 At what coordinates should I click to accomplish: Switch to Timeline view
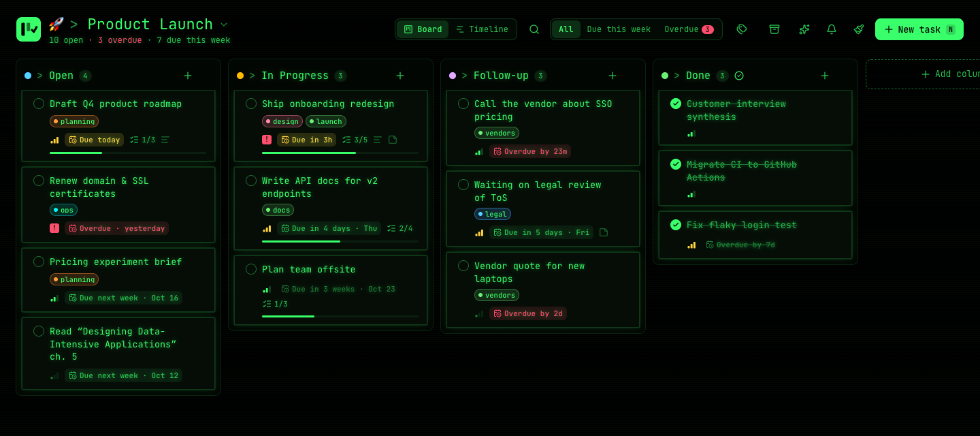(482, 29)
